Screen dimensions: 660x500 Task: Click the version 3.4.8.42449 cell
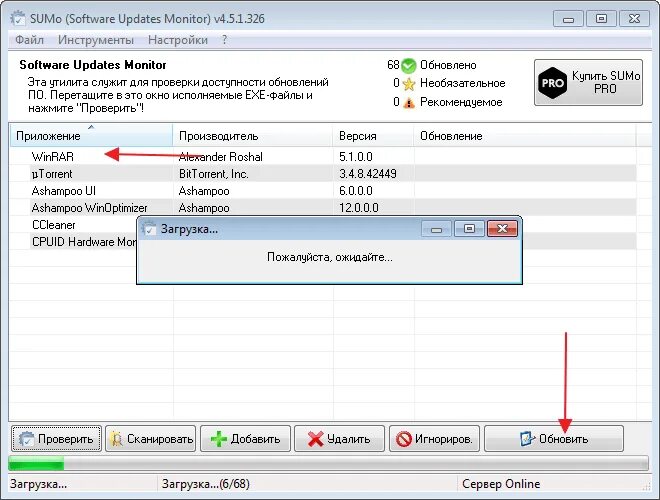pyautogui.click(x=368, y=174)
